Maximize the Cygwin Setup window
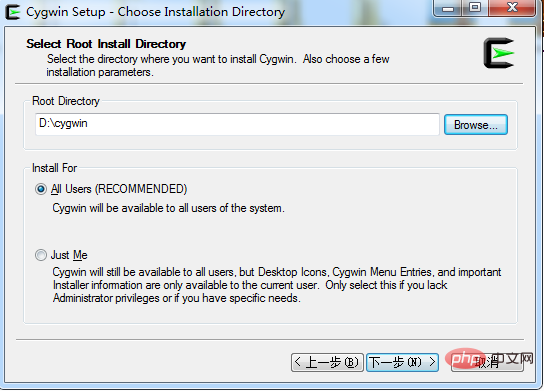Image resolution: width=544 pixels, height=391 pixels. pyautogui.click(x=475, y=8)
